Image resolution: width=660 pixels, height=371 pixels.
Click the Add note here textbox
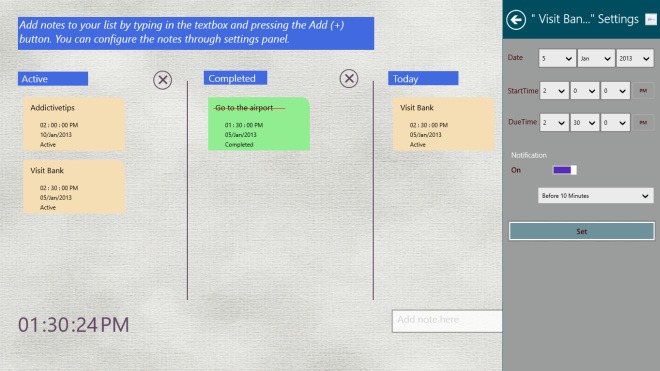(x=447, y=321)
